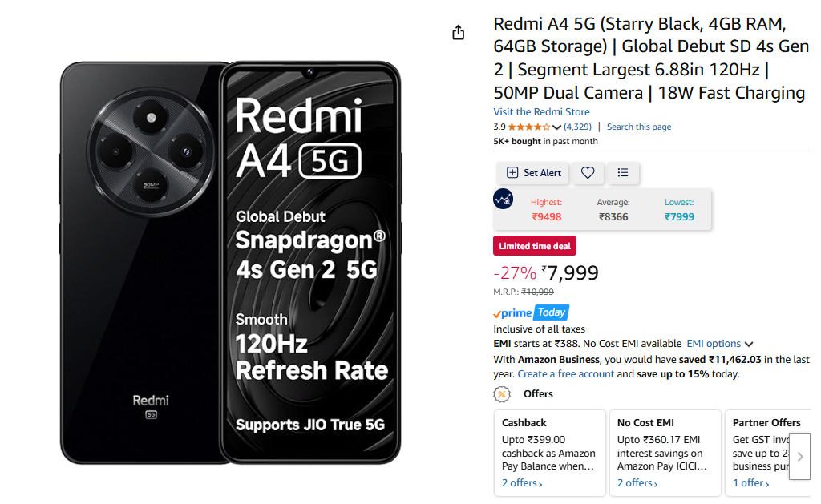Add product to wishlist with heart icon
This screenshot has width=821, height=504.
coord(588,173)
